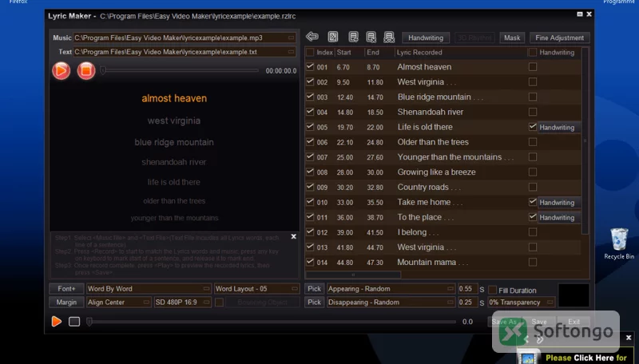Open the Music file path dropdown

291,38
